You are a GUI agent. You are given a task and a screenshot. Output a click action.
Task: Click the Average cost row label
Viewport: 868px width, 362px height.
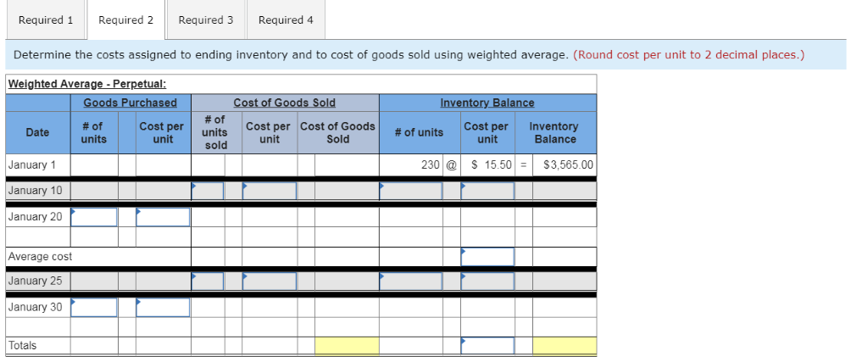coord(40,257)
